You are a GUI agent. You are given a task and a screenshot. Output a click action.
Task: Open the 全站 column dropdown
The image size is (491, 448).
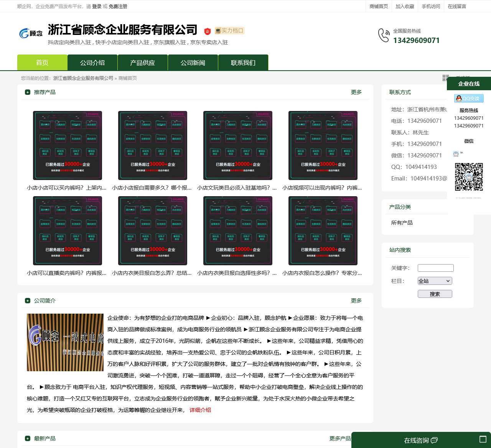coord(435,281)
